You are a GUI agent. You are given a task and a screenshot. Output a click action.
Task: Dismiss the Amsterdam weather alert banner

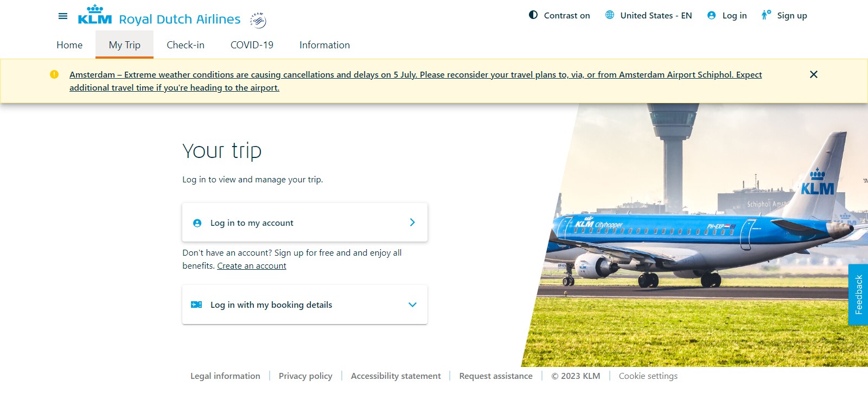814,74
